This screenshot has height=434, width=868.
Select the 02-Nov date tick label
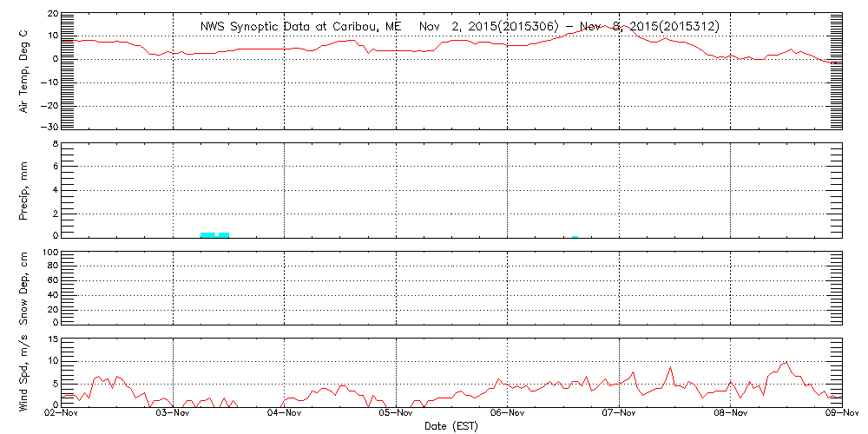pyautogui.click(x=62, y=415)
